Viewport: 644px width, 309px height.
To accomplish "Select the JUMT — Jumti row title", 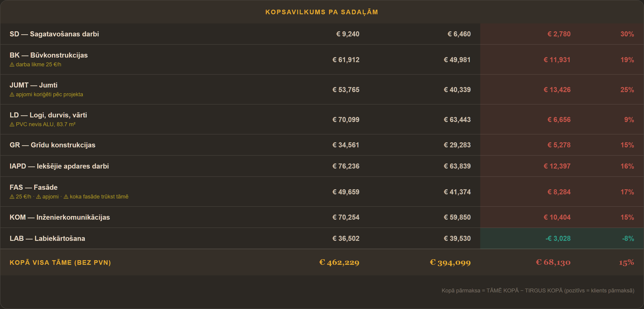I will coord(34,85).
